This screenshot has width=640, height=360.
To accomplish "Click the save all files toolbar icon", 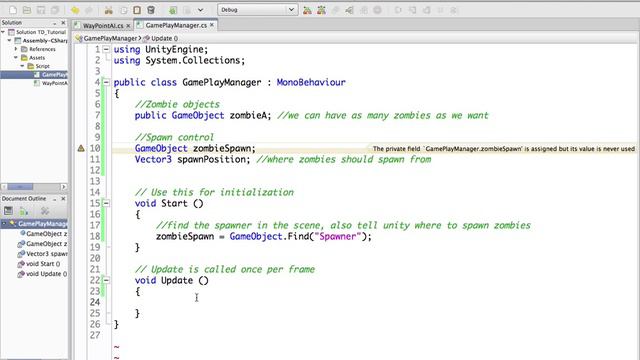I will (x=55, y=10).
